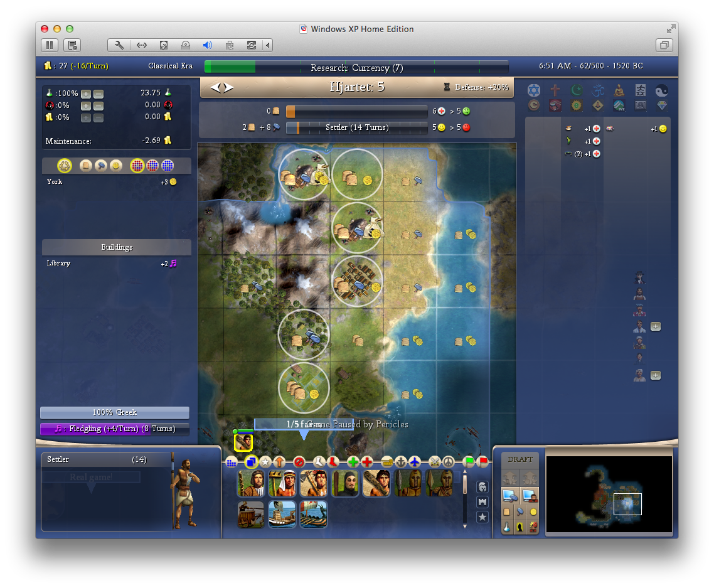Viewport: 714px width, 588px height.
Task: Show units with the helmet filter button
Action: click(x=482, y=488)
